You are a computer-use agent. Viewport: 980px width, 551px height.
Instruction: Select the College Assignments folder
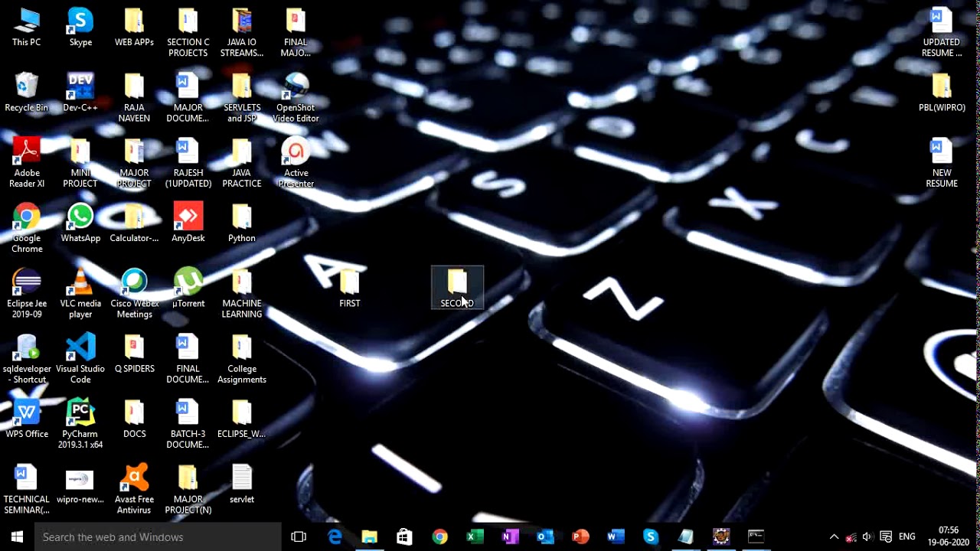242,358
